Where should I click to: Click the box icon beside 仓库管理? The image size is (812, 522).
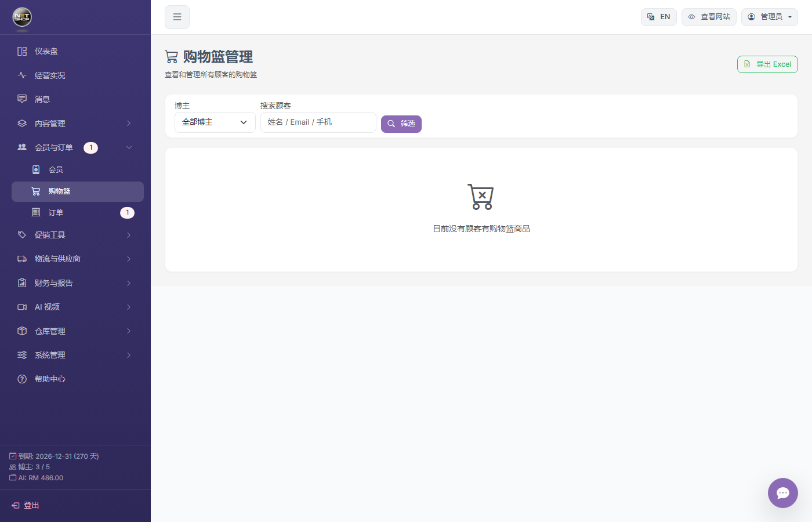point(22,331)
